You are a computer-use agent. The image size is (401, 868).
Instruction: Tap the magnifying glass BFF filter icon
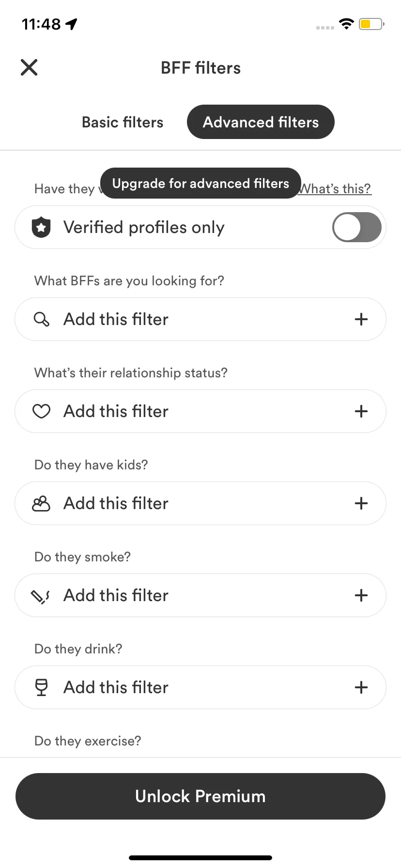41,319
